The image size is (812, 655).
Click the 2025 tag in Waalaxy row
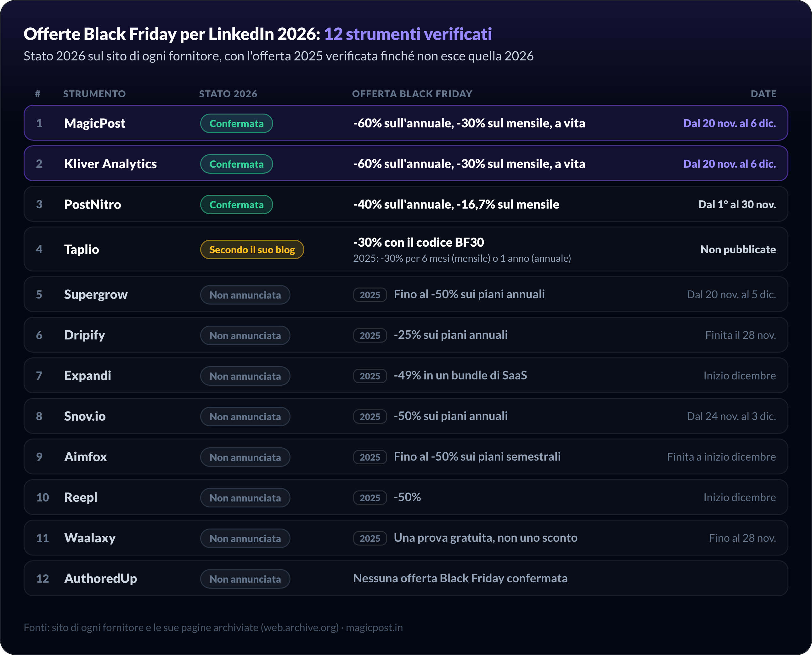pyautogui.click(x=370, y=538)
